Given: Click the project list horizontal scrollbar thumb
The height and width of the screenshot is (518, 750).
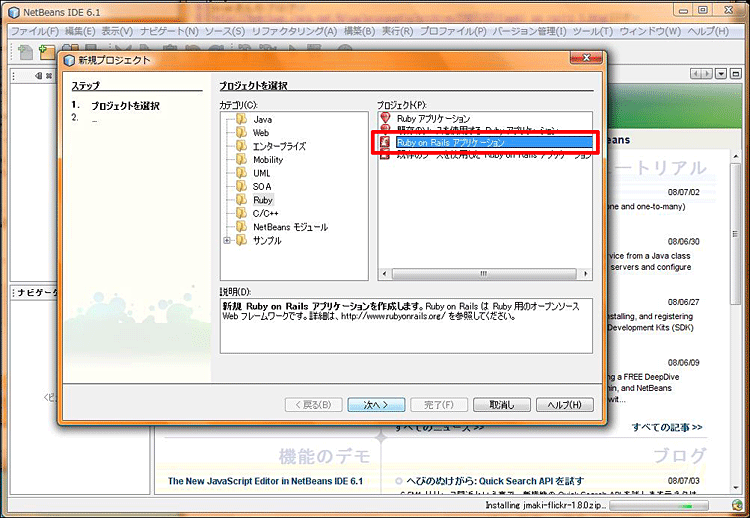Looking at the screenshot, I should (x=484, y=274).
